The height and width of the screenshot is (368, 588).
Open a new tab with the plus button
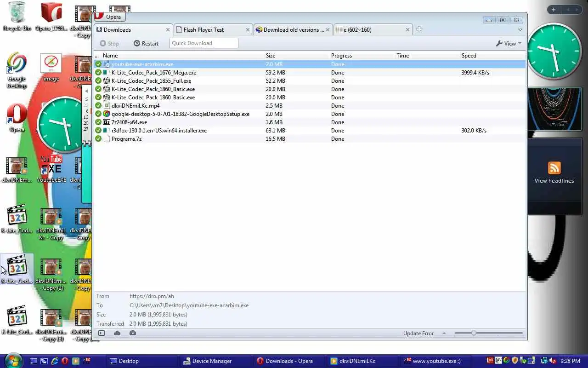(419, 29)
